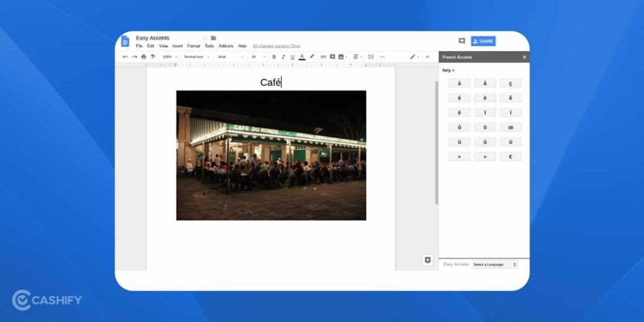644x322 pixels.
Task: Open the Add-ons menu
Action: [226, 46]
